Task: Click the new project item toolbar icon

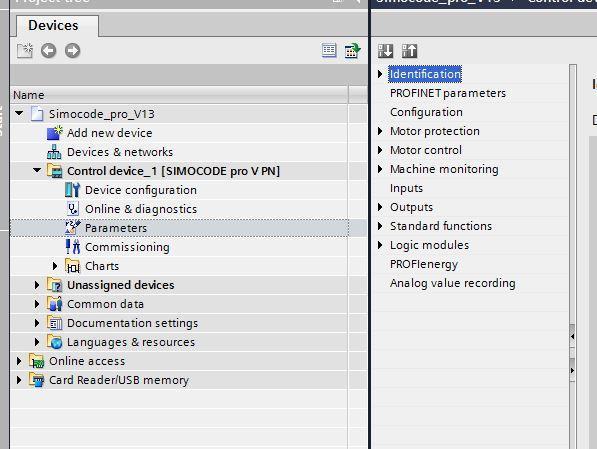Action: 25,50
